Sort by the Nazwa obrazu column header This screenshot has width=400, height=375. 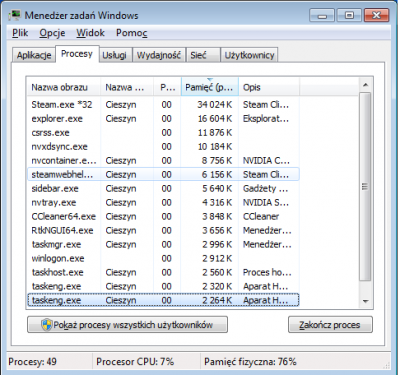[x=64, y=87]
